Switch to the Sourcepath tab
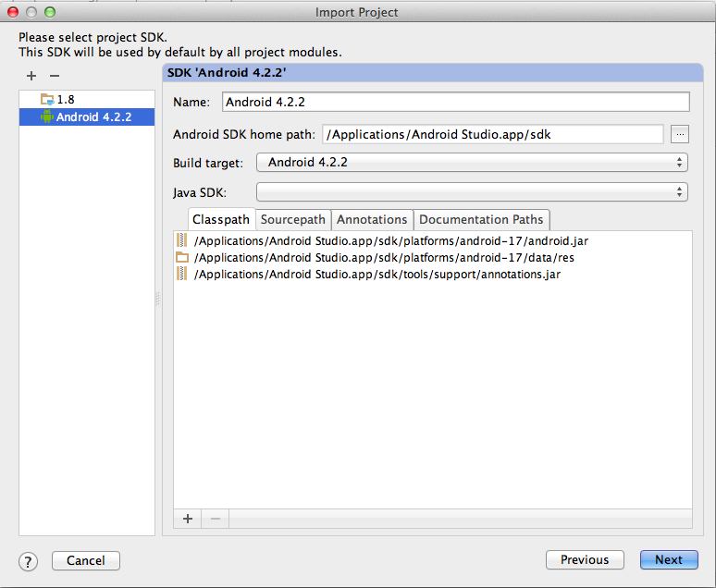The height and width of the screenshot is (588, 716). pos(293,220)
